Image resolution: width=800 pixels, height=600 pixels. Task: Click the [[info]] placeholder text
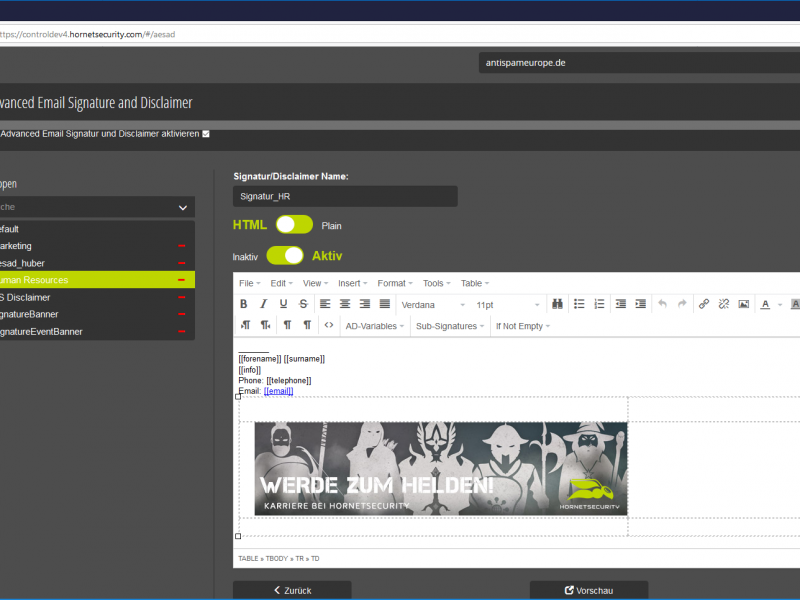249,369
